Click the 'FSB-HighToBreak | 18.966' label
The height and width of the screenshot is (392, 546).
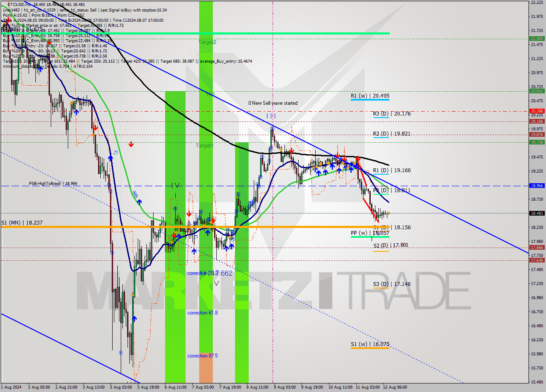[53, 184]
